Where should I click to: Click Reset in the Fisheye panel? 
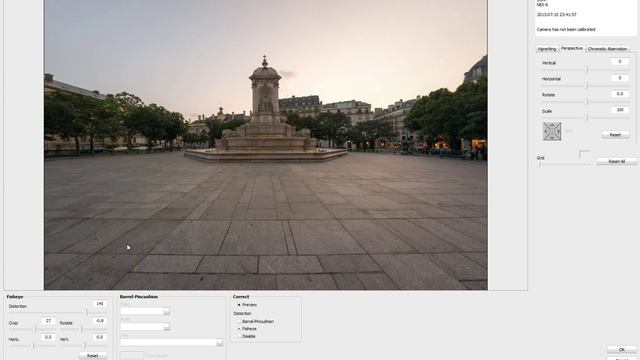point(93,356)
